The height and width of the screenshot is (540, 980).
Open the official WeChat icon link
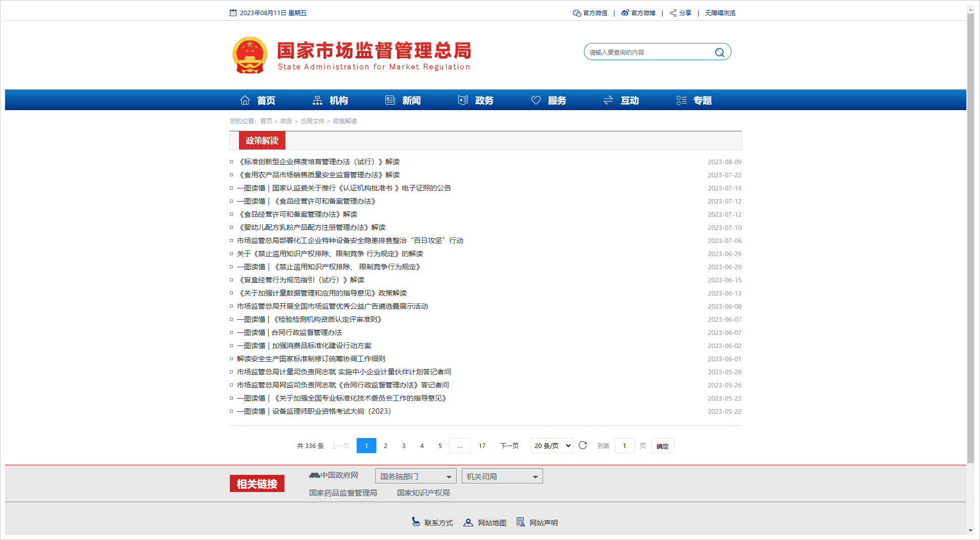[x=577, y=13]
